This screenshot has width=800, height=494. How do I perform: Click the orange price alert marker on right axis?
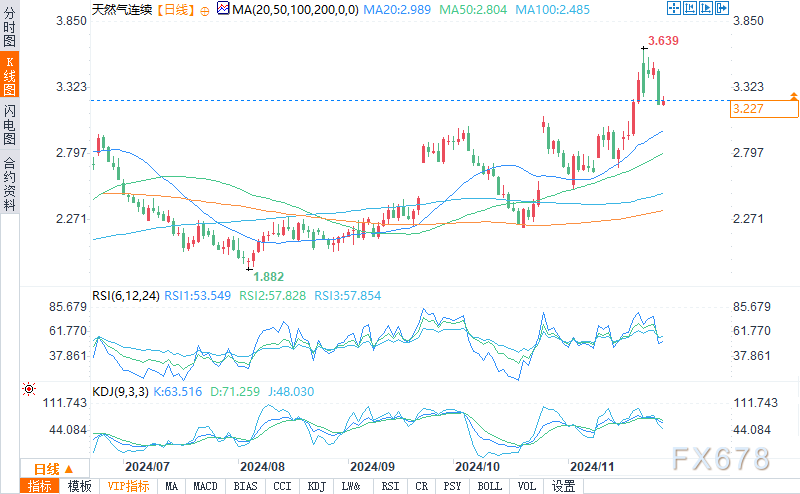tap(793, 96)
